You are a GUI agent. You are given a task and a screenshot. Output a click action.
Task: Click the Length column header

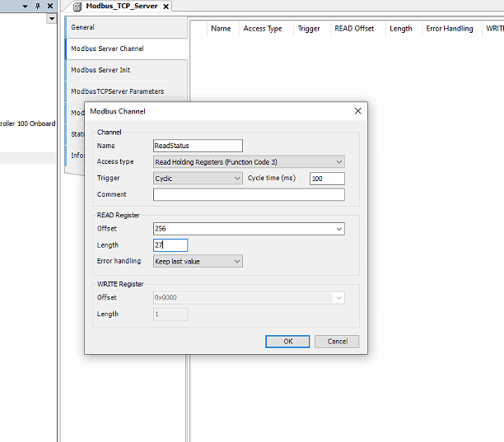pyautogui.click(x=400, y=29)
